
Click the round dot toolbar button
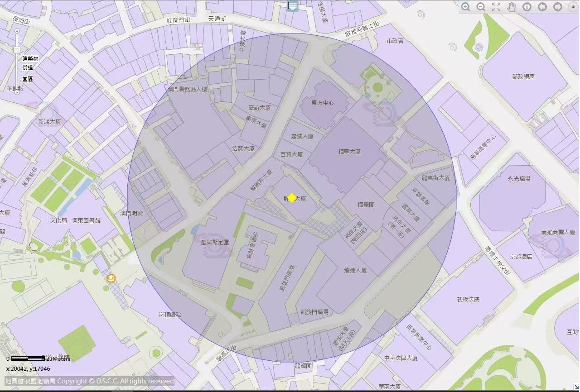(x=572, y=7)
